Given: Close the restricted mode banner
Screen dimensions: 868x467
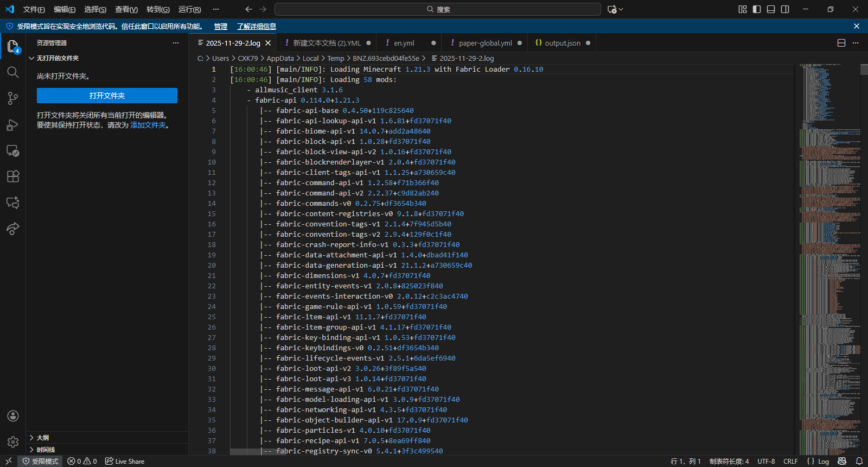Looking at the screenshot, I should coord(857,26).
